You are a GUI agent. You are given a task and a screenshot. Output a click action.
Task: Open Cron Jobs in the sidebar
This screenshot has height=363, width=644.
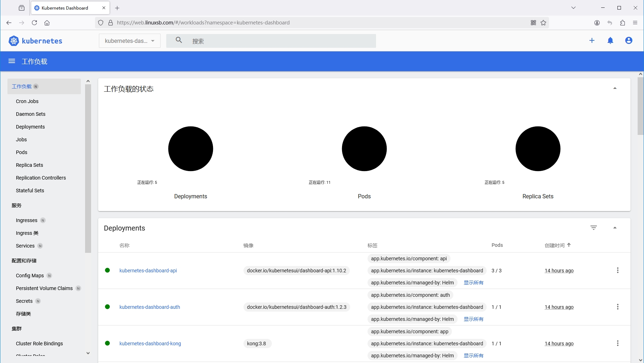click(x=27, y=101)
